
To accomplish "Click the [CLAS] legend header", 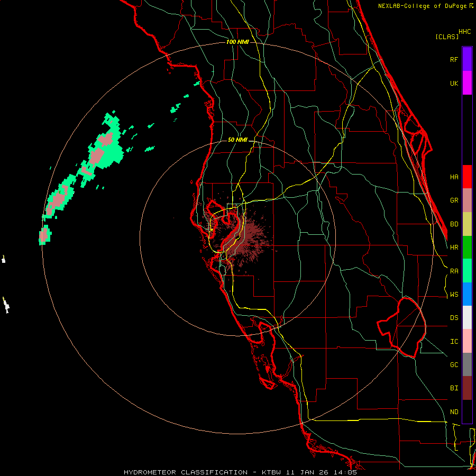I will (x=447, y=36).
